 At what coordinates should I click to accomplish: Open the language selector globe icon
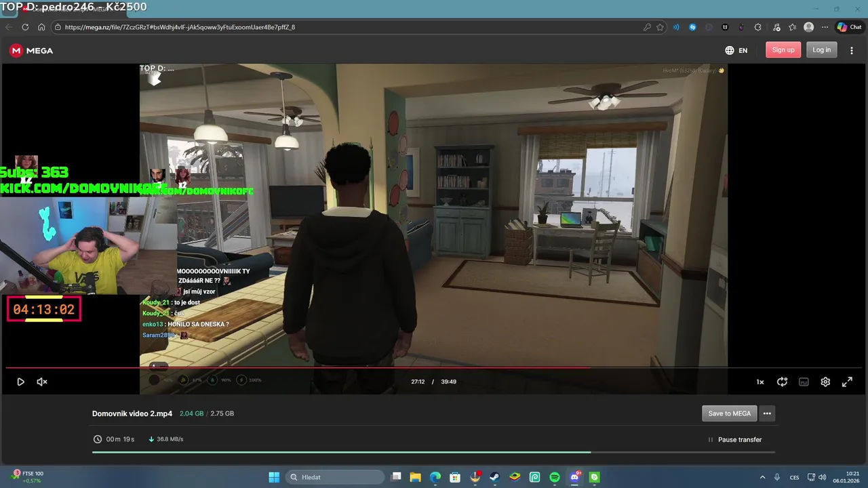730,50
